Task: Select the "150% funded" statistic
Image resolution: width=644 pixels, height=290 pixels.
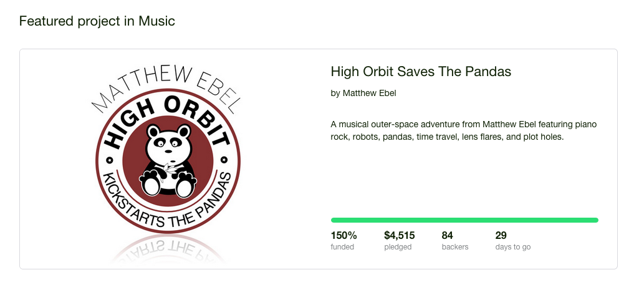Action: pos(344,240)
